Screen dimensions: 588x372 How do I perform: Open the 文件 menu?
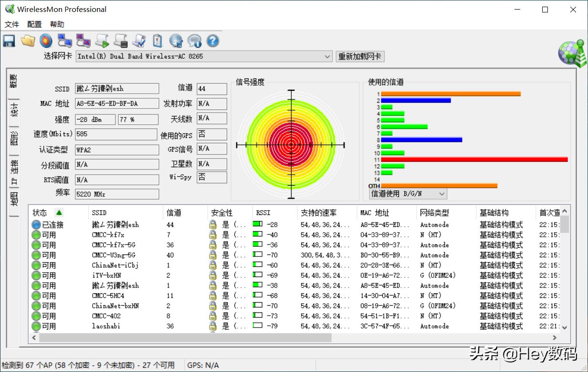click(x=12, y=24)
